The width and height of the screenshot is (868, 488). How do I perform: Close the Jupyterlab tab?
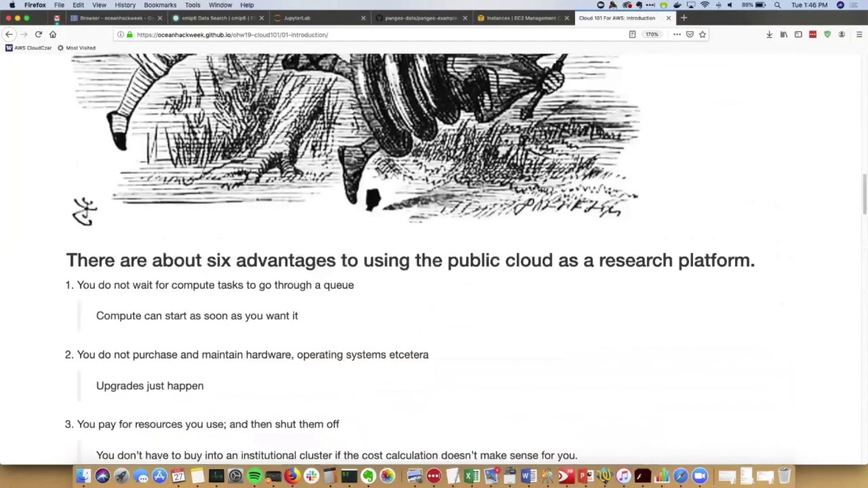(x=363, y=18)
